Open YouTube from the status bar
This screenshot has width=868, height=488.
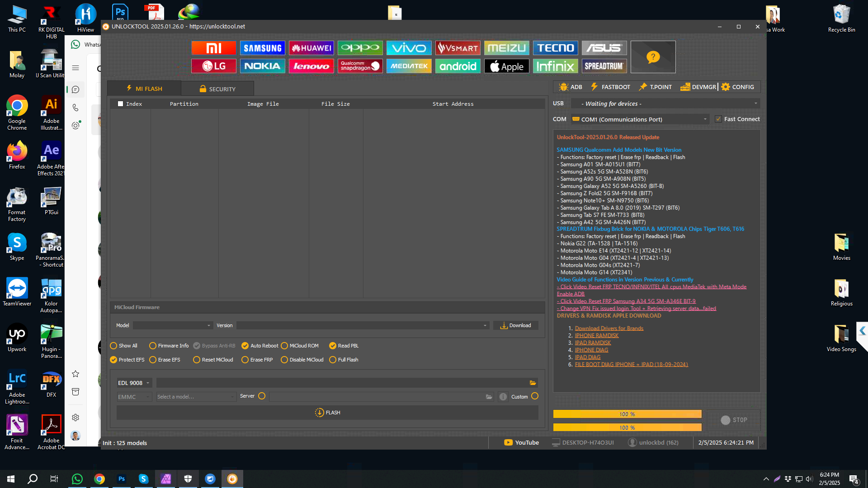(521, 442)
